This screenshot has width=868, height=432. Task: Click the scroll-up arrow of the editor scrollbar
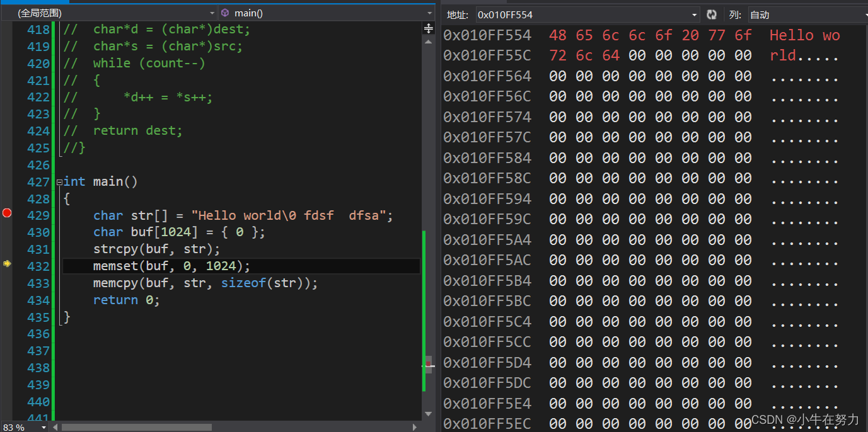pos(428,42)
